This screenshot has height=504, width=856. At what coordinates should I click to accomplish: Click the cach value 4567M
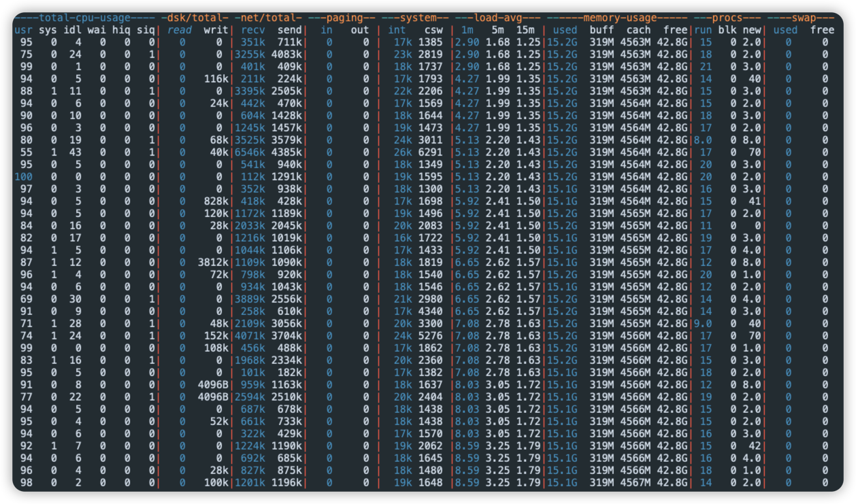[636, 483]
